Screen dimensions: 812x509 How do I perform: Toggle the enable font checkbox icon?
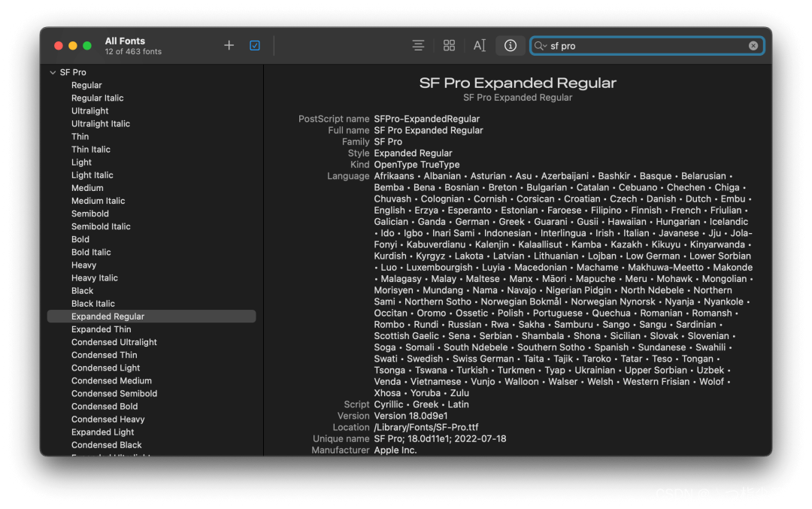coord(255,46)
